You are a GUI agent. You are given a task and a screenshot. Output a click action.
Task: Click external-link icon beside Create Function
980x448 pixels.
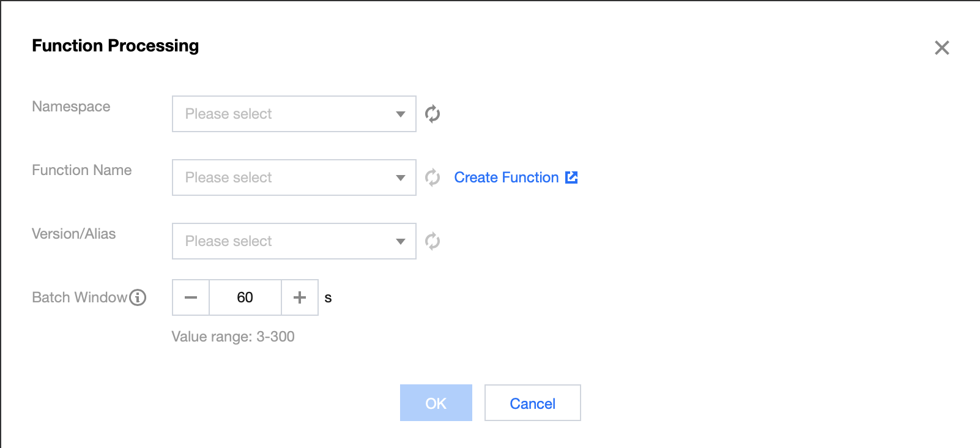point(571,177)
